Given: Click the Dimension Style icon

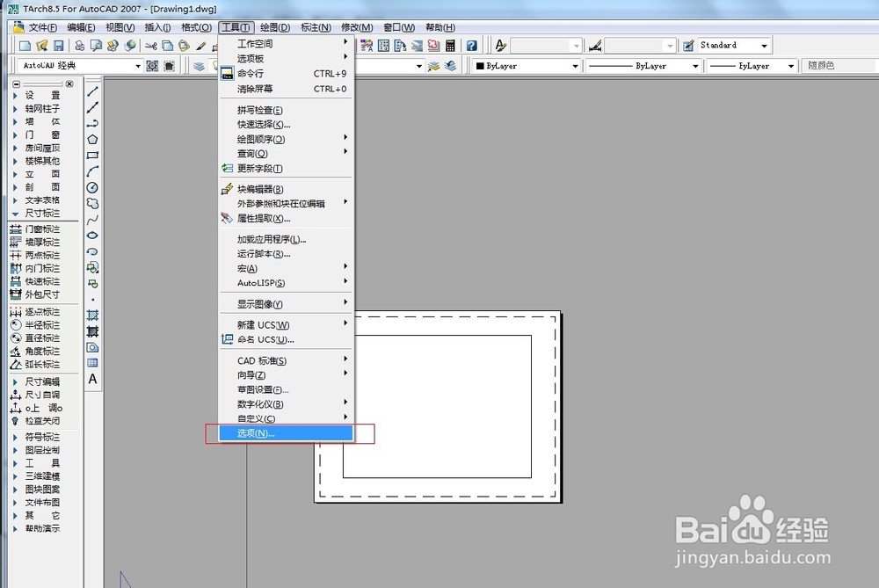Looking at the screenshot, I should tap(595, 46).
